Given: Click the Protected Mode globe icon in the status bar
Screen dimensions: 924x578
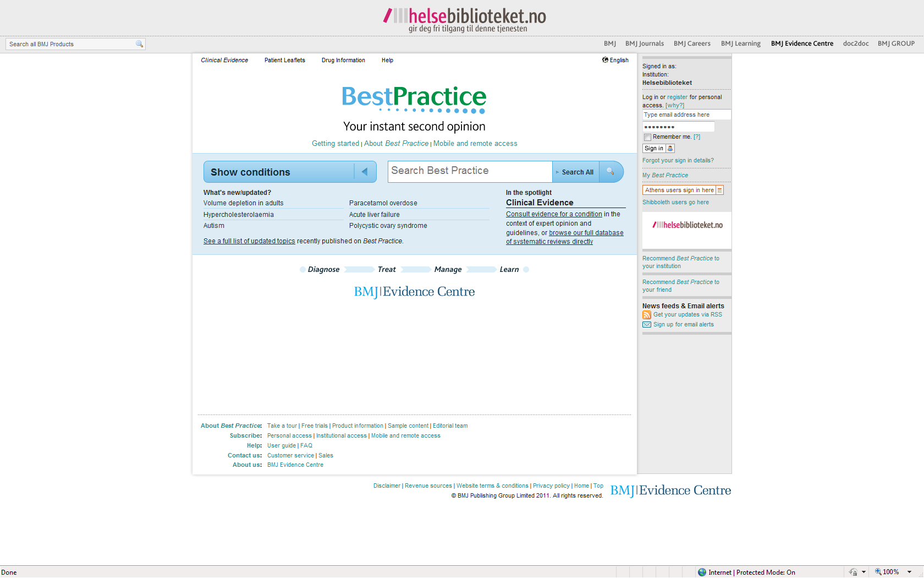Looking at the screenshot, I should [x=702, y=572].
